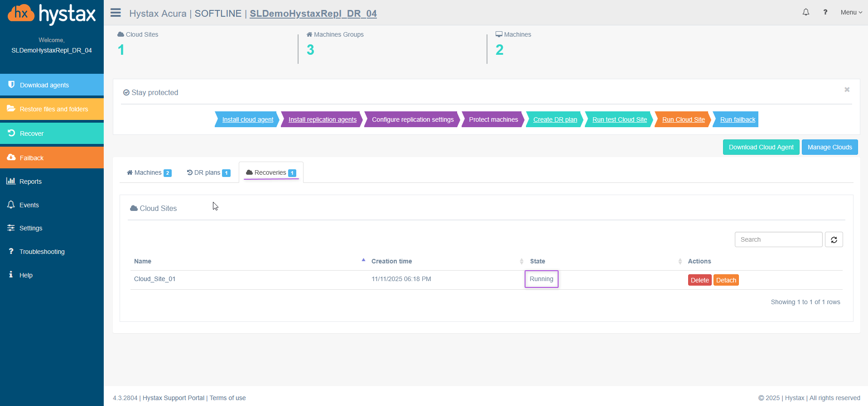The width and height of the screenshot is (868, 406).
Task: Delete Cloud_Site_01
Action: 699,280
